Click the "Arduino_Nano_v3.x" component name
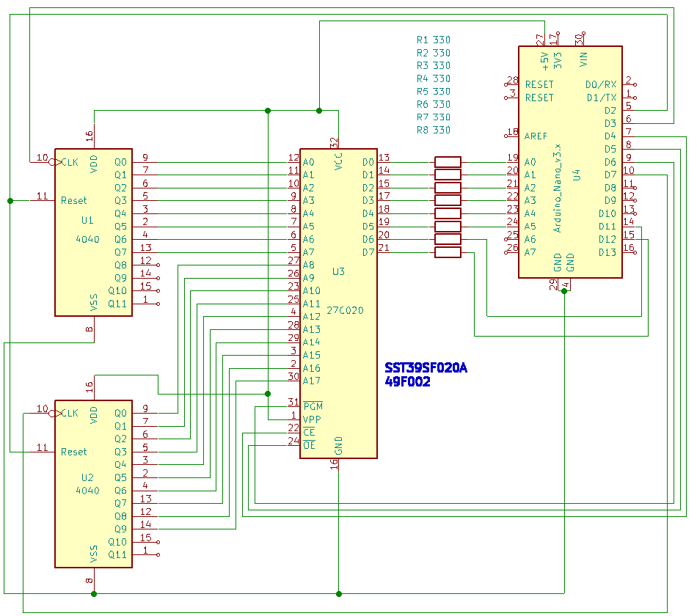697x616 pixels. (x=558, y=188)
